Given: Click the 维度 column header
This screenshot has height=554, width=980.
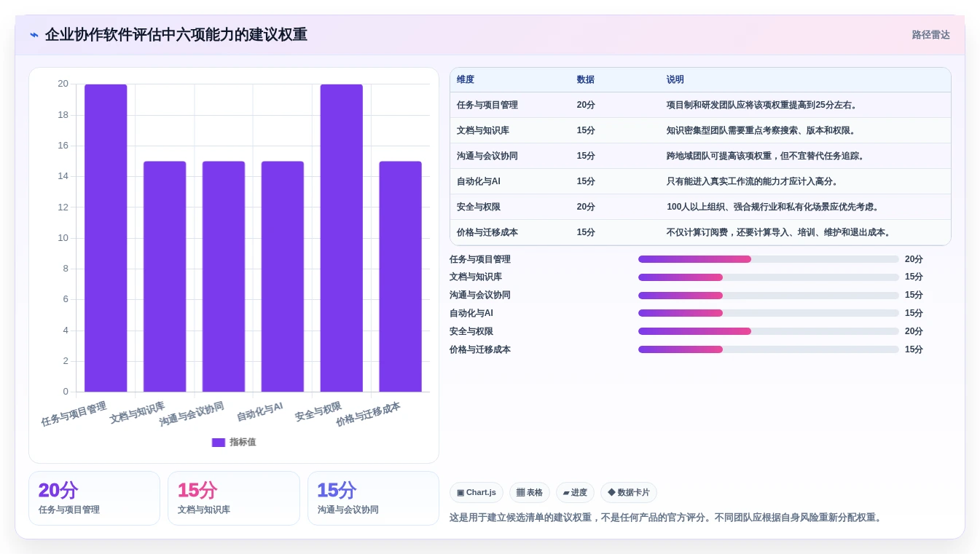Looking at the screenshot, I should click(466, 80).
